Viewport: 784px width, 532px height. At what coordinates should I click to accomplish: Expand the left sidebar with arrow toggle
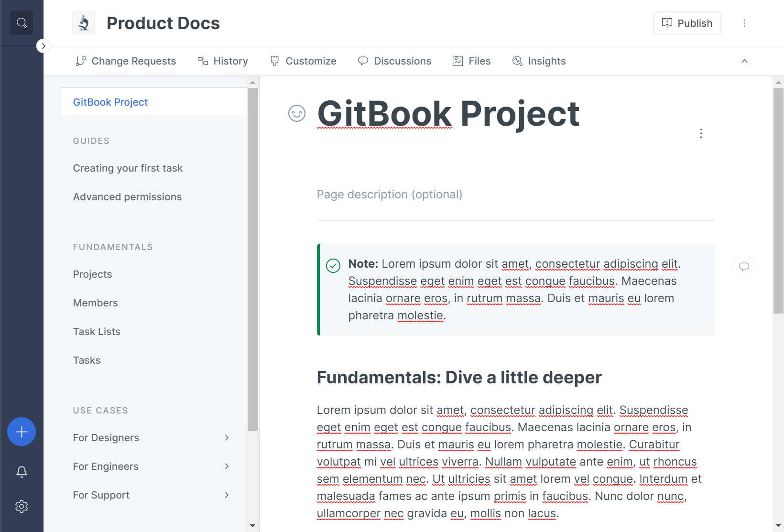tap(44, 46)
